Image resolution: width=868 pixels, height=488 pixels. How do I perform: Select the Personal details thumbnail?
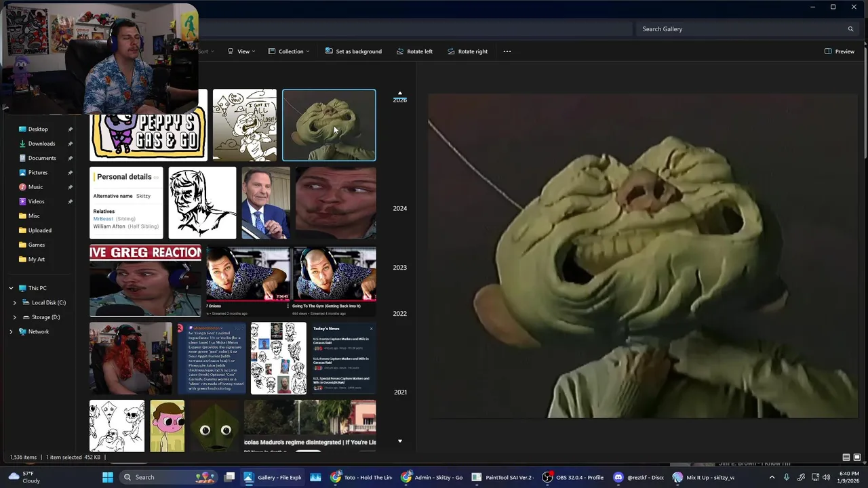pyautogui.click(x=126, y=203)
